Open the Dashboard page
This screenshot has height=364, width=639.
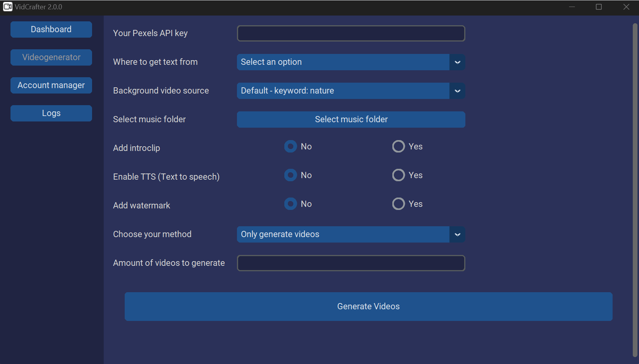tap(51, 29)
